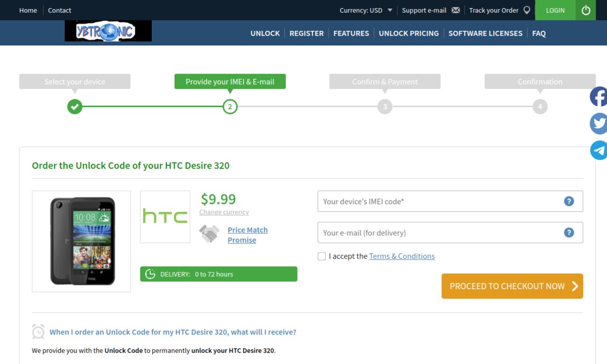This screenshot has width=607, height=364.
Task: Click the HTC Desire 320 phone image
Action: pyautogui.click(x=82, y=241)
